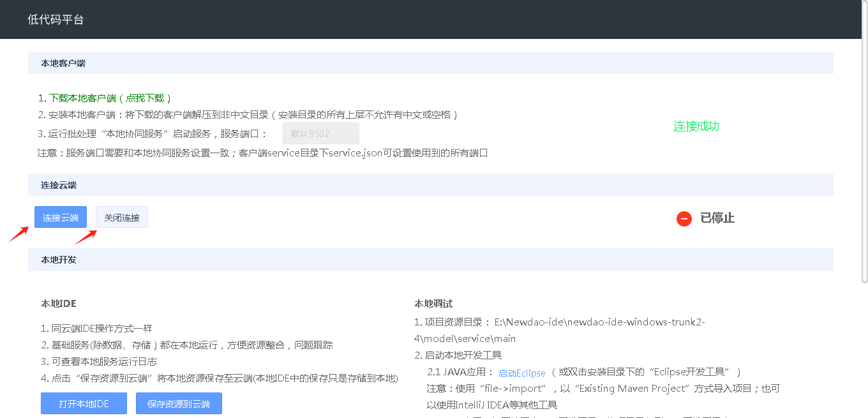Click the 项目资源目录 path text
868x418 pixels.
pos(560,330)
